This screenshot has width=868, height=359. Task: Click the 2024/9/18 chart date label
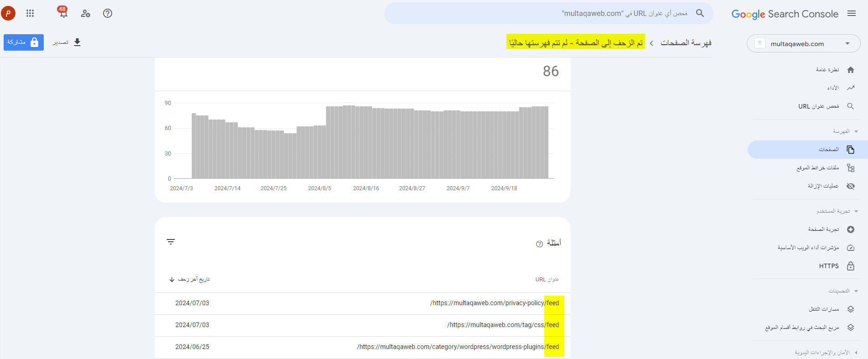tap(504, 188)
